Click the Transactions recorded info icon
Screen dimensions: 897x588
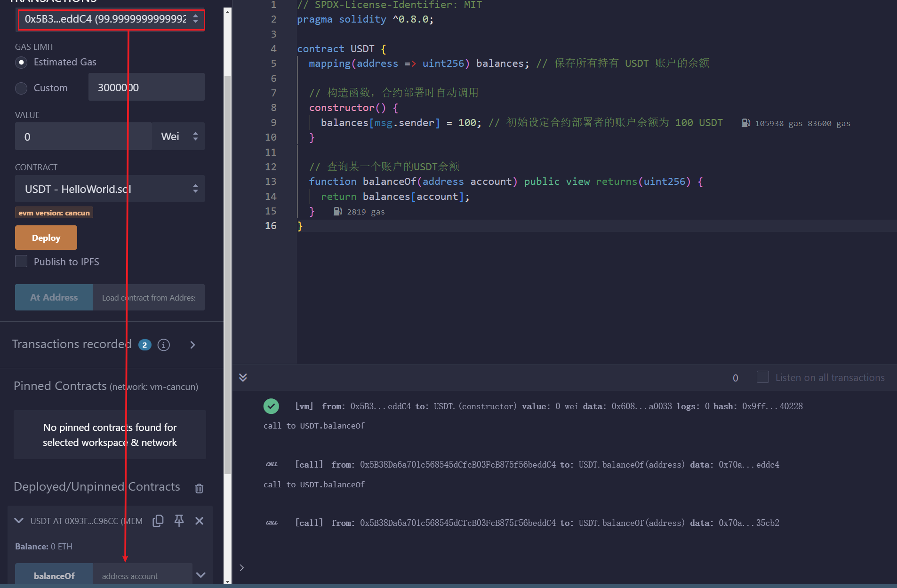click(163, 345)
